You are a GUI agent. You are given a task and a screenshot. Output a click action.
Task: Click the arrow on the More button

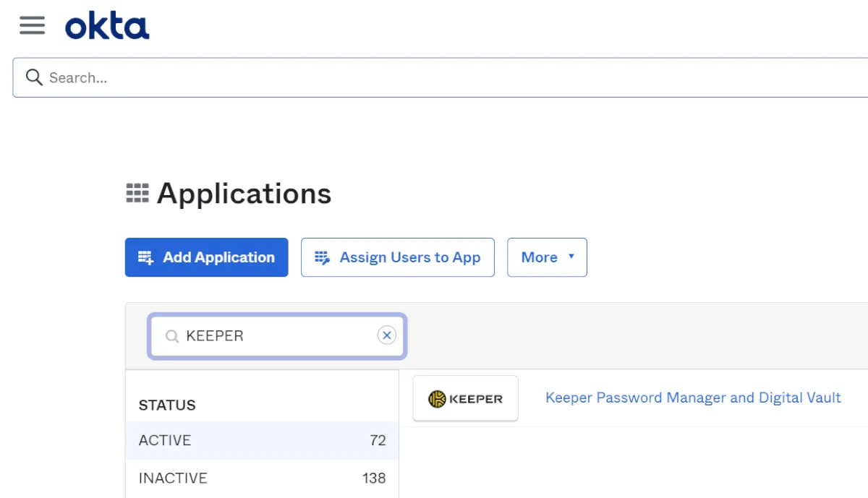[x=571, y=257]
